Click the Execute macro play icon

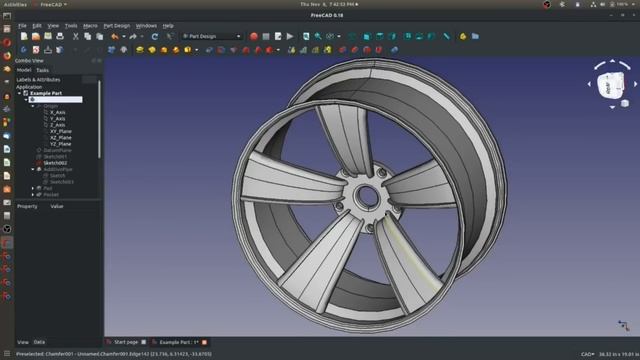(290, 36)
